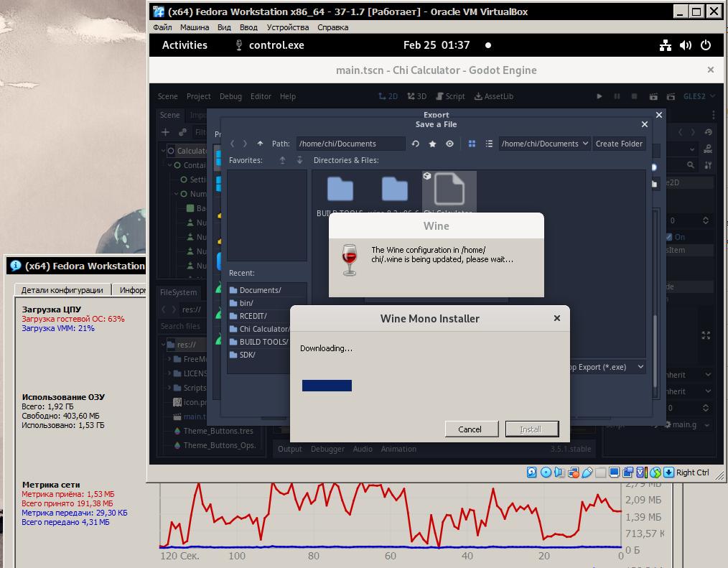Move favorite up arrow icon

tap(282, 160)
